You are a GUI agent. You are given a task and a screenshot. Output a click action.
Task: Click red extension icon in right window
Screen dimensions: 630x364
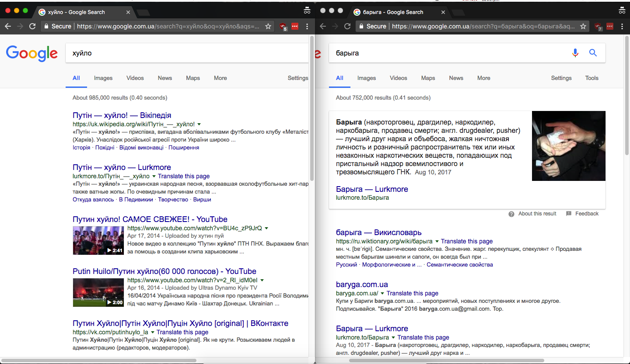point(609,26)
